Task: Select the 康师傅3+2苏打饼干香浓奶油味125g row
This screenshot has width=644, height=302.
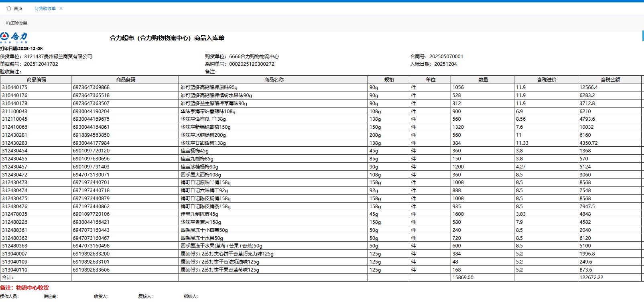Action: (219, 262)
